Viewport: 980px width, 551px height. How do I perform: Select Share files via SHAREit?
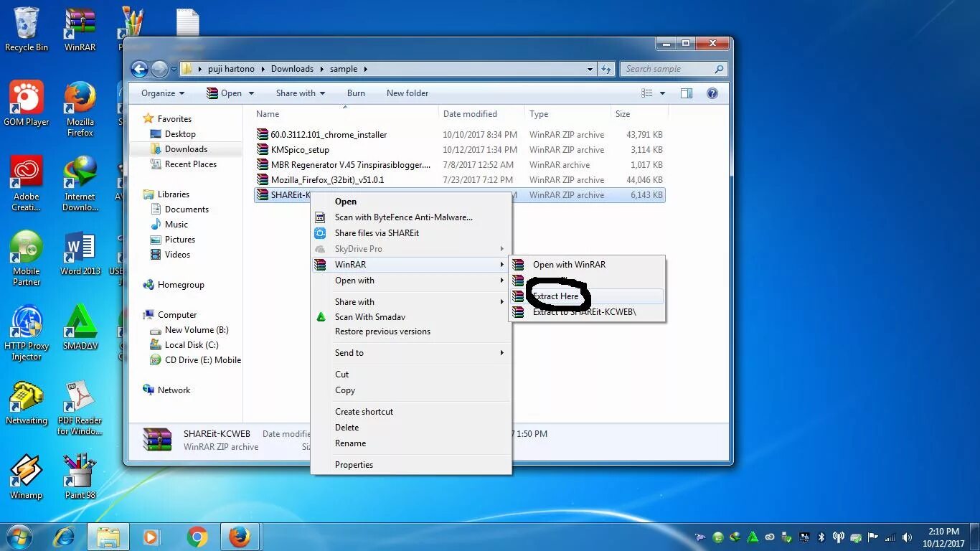[x=412, y=233]
